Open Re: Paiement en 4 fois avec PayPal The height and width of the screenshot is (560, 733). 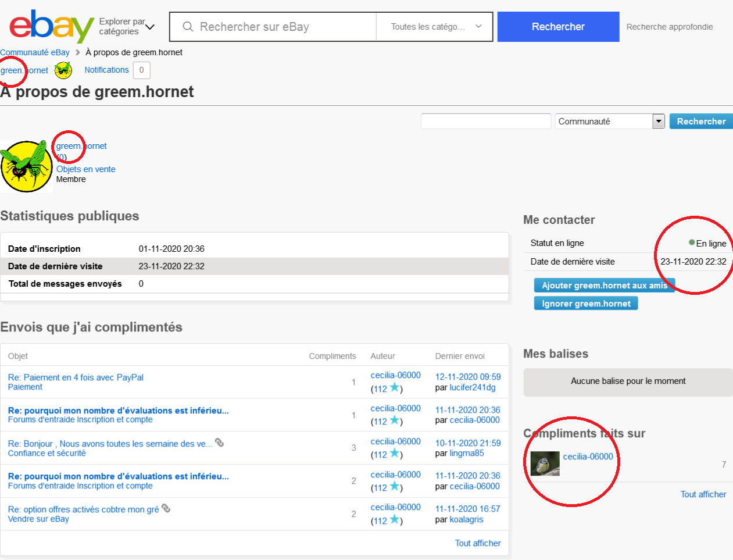(x=76, y=377)
